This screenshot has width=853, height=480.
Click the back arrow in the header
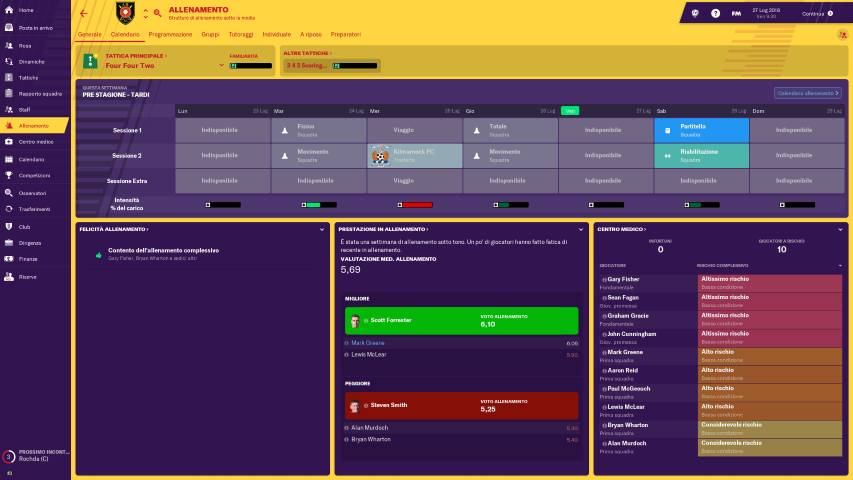83,13
